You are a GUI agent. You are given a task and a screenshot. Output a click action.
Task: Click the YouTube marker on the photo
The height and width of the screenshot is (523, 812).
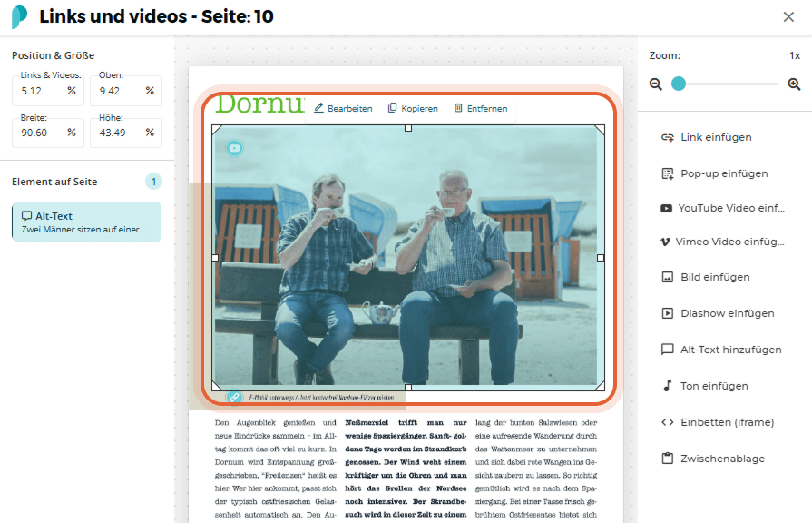[x=235, y=148]
